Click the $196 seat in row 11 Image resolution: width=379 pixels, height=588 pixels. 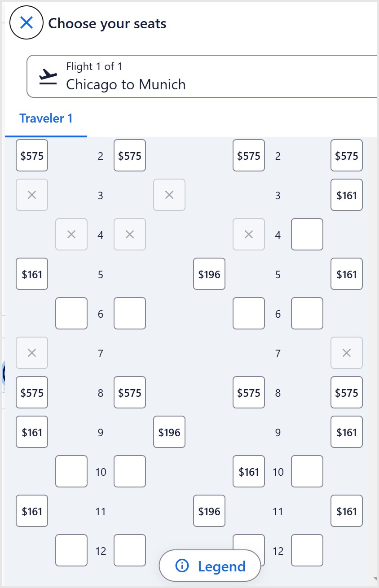click(209, 511)
